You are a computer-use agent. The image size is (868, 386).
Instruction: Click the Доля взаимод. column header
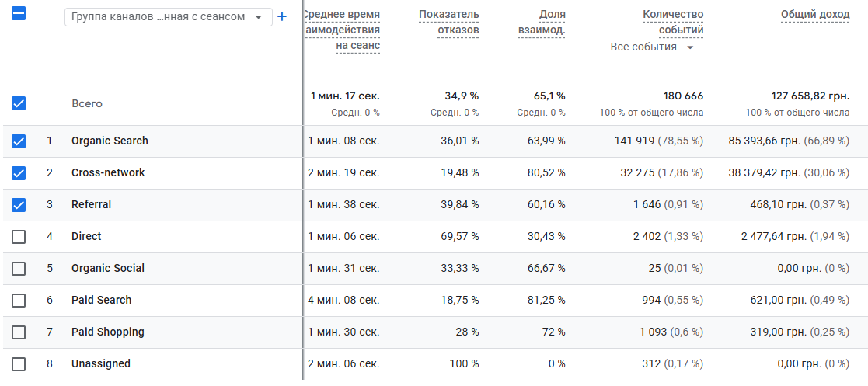tap(542, 22)
